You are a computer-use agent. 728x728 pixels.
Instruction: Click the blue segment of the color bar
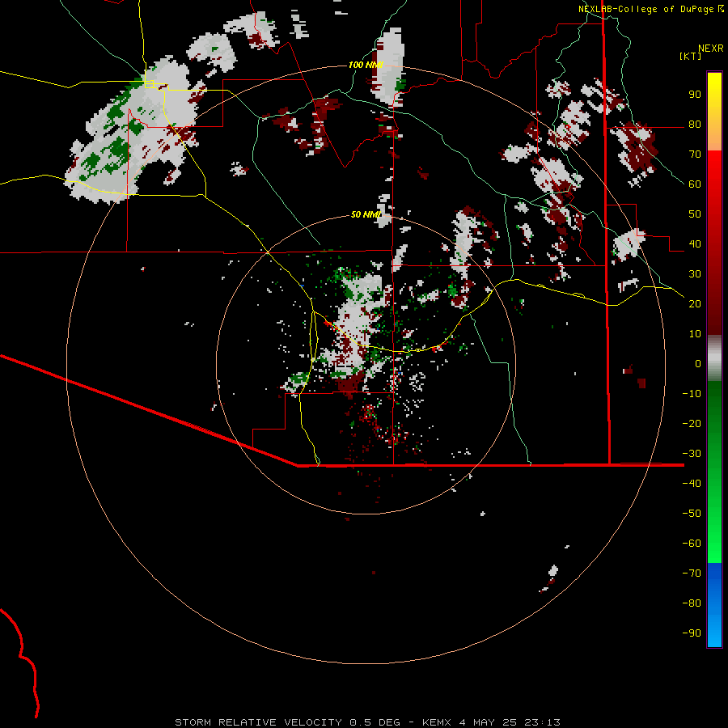coord(714,605)
